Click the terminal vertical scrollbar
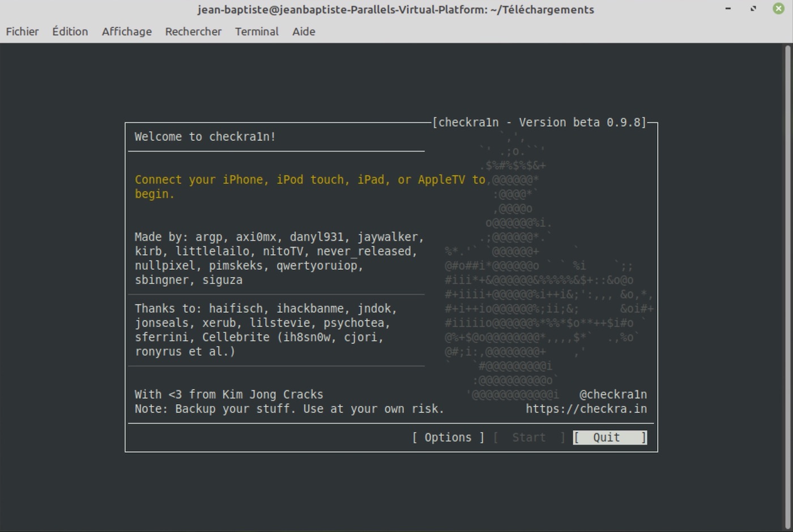The height and width of the screenshot is (532, 793). pos(787,286)
